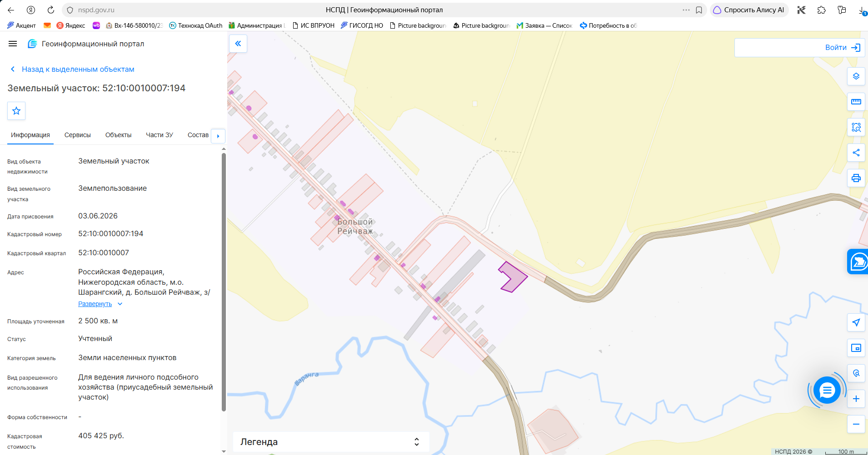Zoom out the map with minus button
Image resolution: width=868 pixels, height=455 pixels.
tap(856, 424)
